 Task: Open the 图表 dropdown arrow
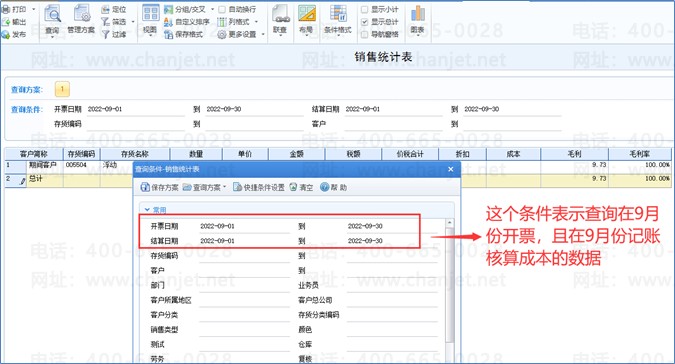418,36
